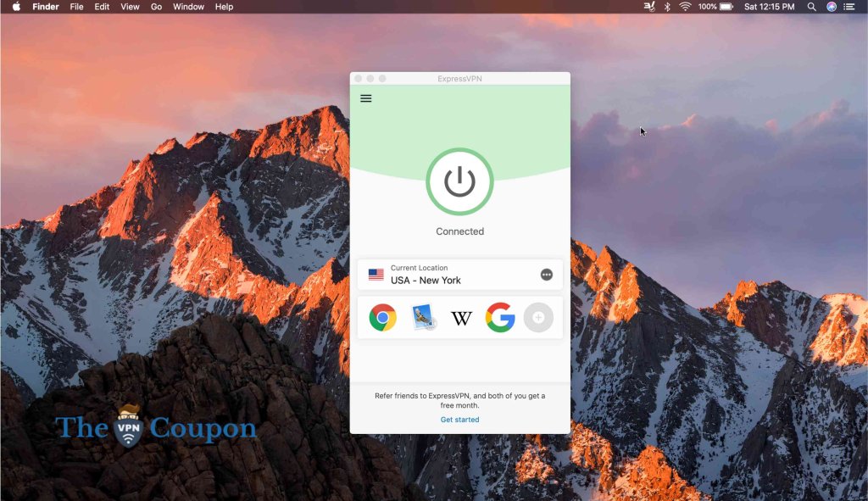Open the Finder Go menu

156,7
